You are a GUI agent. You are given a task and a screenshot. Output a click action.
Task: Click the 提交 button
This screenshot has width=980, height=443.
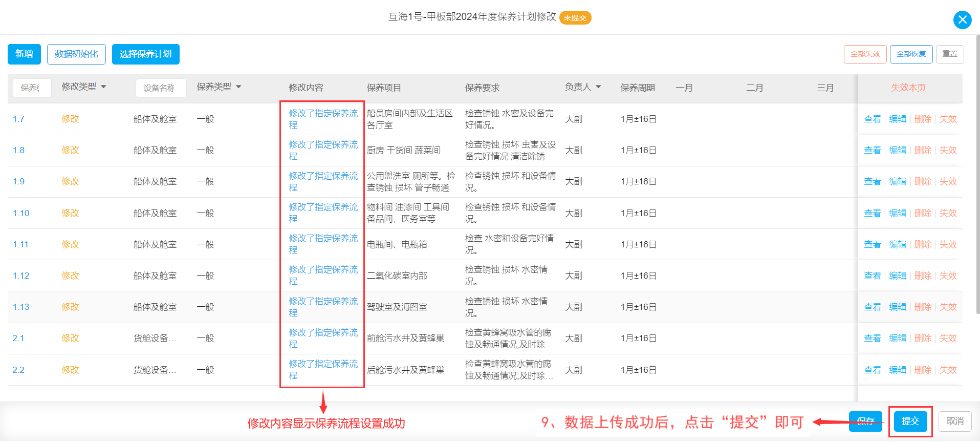pyautogui.click(x=910, y=421)
